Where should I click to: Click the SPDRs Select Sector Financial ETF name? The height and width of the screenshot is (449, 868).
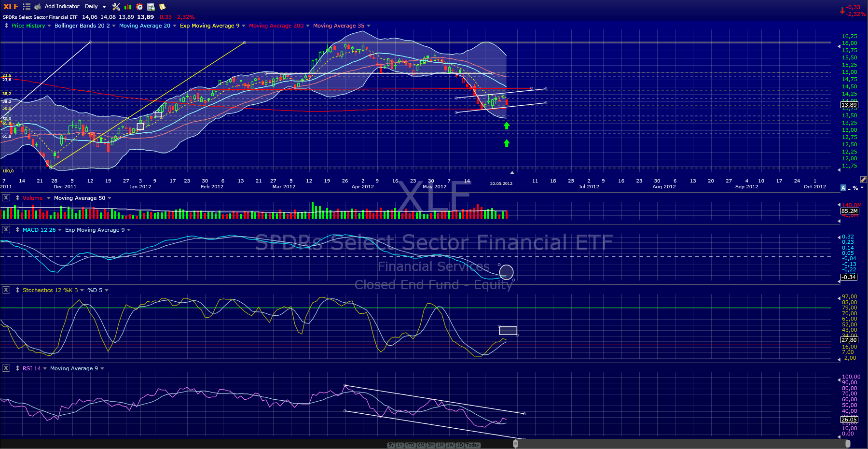pos(40,17)
